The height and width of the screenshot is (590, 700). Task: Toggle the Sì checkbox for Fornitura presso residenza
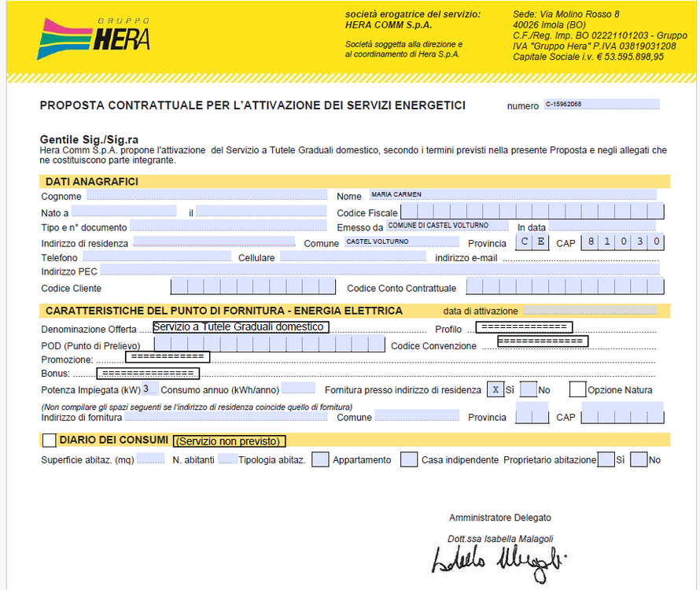coord(496,389)
